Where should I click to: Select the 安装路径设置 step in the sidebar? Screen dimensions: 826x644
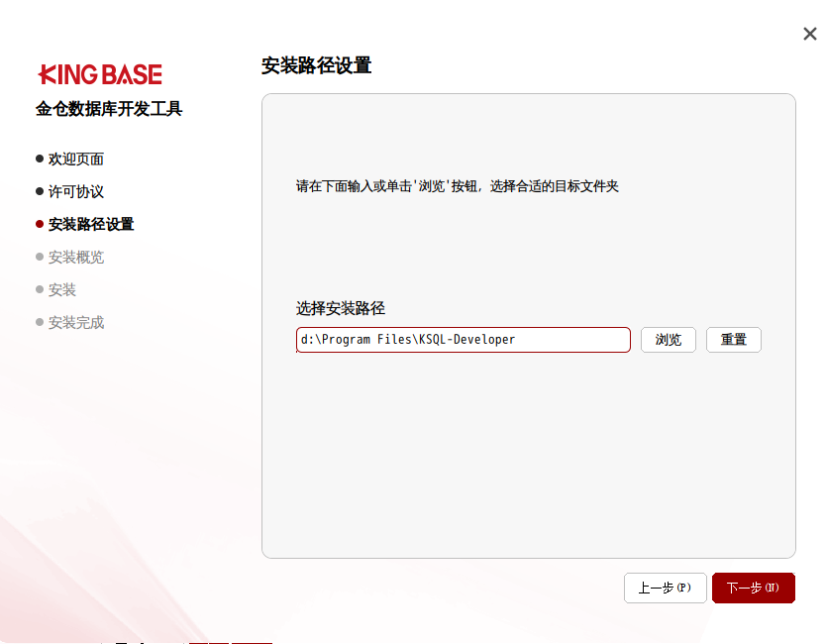coord(91,224)
